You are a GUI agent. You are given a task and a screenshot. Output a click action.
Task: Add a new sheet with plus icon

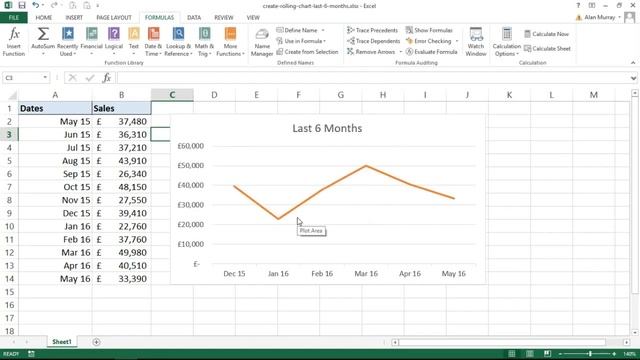point(96,342)
